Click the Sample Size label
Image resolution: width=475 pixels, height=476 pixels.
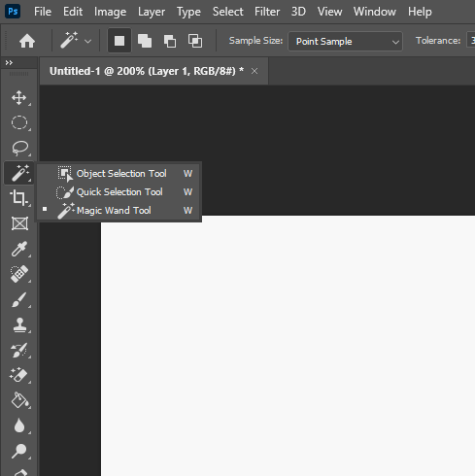point(255,41)
